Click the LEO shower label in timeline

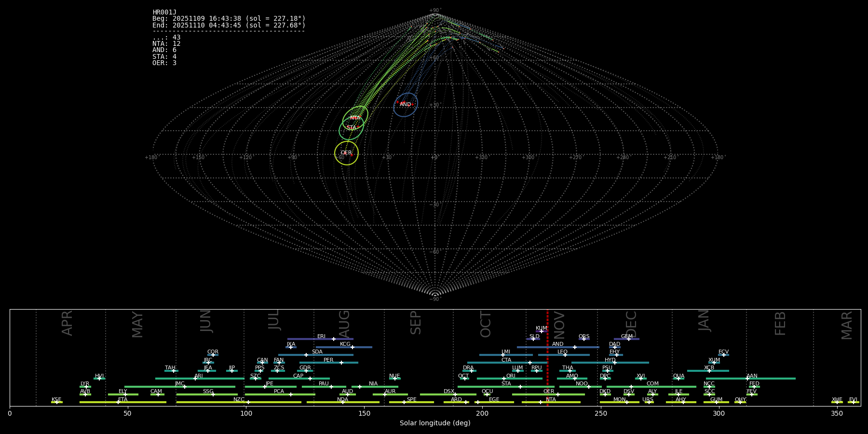click(x=562, y=352)
